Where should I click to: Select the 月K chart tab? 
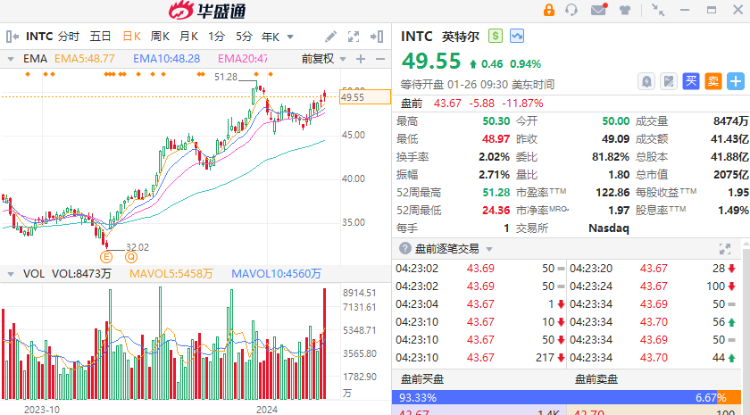tap(188, 36)
